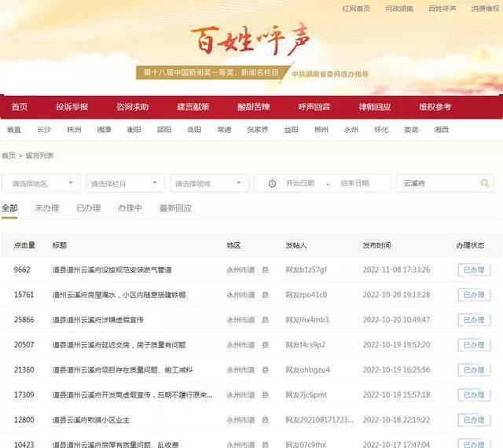The height and width of the screenshot is (448, 503).
Task: Click the 结束日期 date field
Action: [x=354, y=183]
